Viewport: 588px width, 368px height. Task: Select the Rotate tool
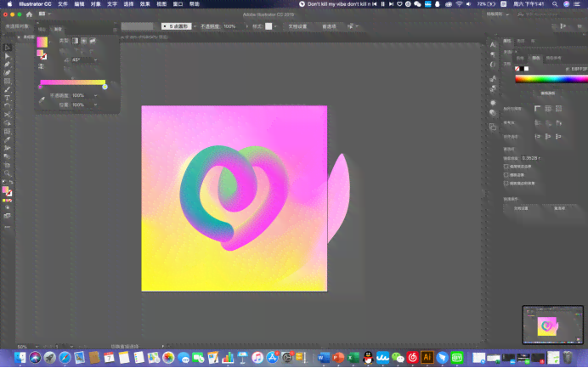click(7, 106)
